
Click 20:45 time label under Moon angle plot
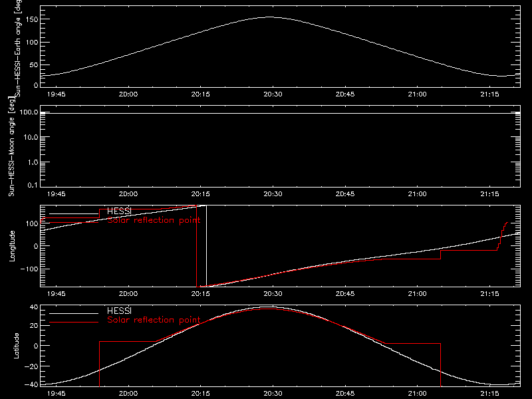click(x=345, y=194)
